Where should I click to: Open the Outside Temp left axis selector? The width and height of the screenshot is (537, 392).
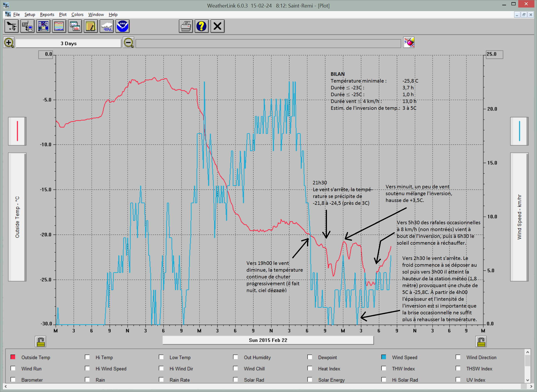(x=17, y=217)
